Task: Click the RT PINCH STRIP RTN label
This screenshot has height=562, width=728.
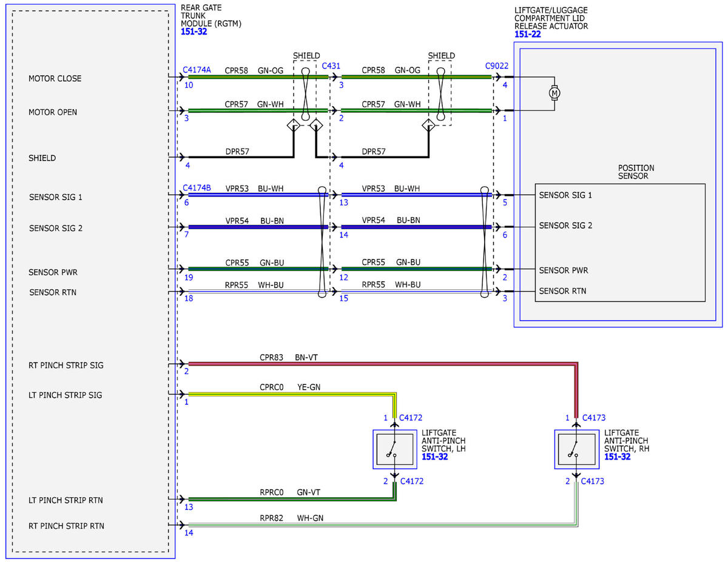Action: click(66, 526)
